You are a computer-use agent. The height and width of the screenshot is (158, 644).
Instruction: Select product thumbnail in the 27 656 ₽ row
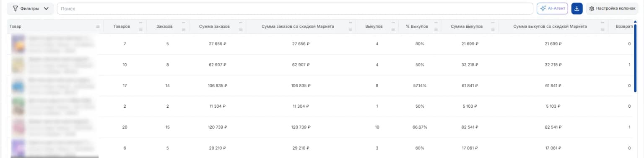18,44
